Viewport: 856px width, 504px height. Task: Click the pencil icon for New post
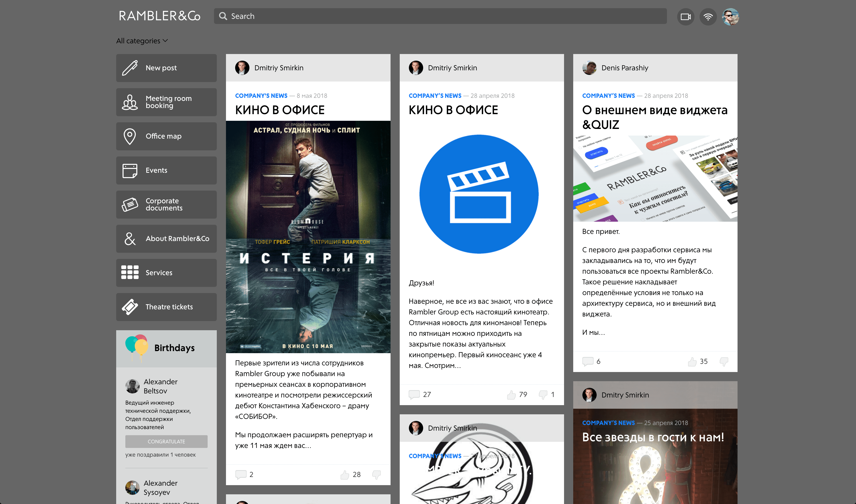[130, 68]
